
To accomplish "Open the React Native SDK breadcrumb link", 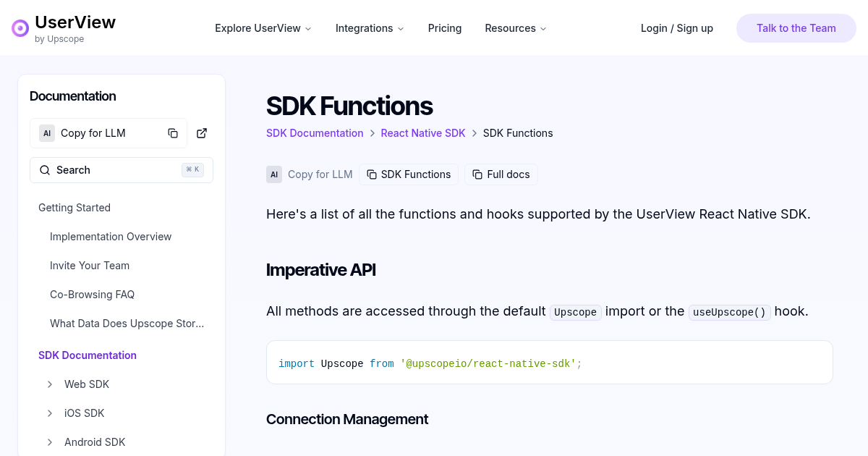I will [423, 133].
